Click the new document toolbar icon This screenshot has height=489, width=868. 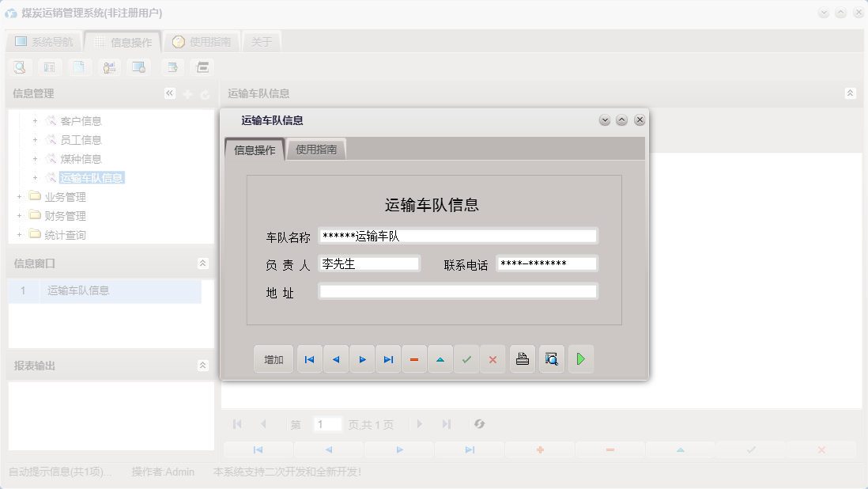[x=79, y=66]
